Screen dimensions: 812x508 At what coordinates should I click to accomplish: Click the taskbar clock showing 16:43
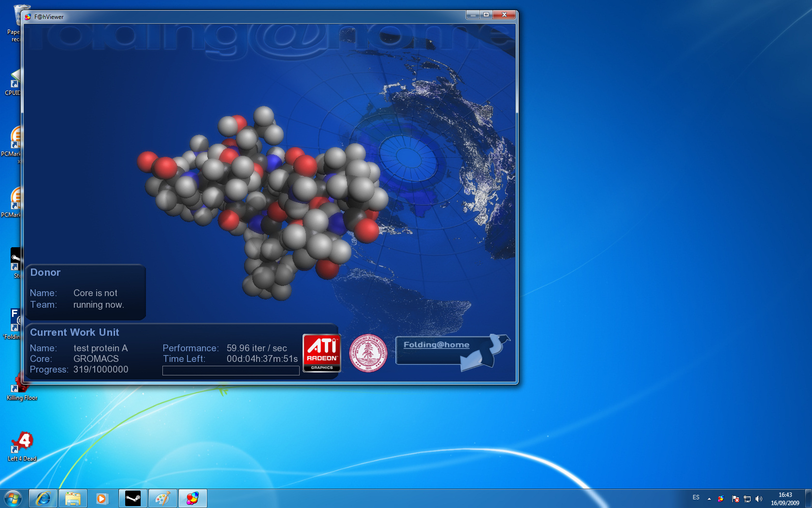[785, 498]
